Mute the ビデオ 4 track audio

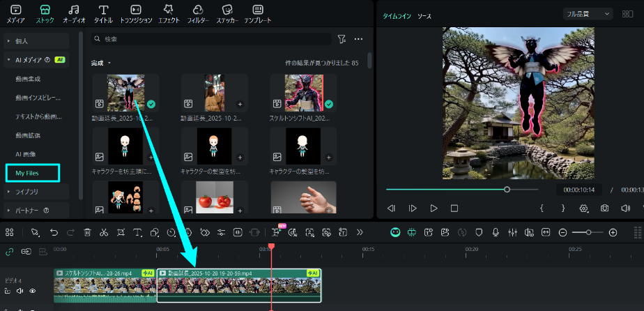pos(20,291)
